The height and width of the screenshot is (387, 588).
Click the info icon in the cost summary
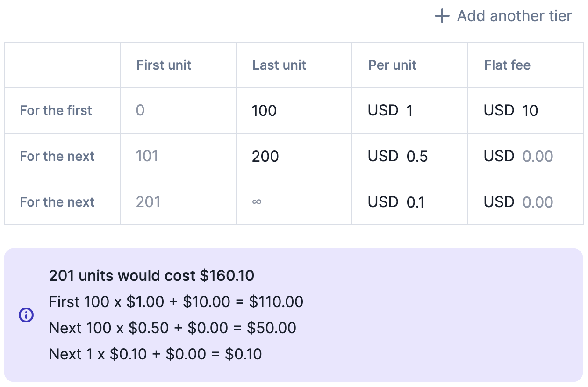tap(26, 315)
